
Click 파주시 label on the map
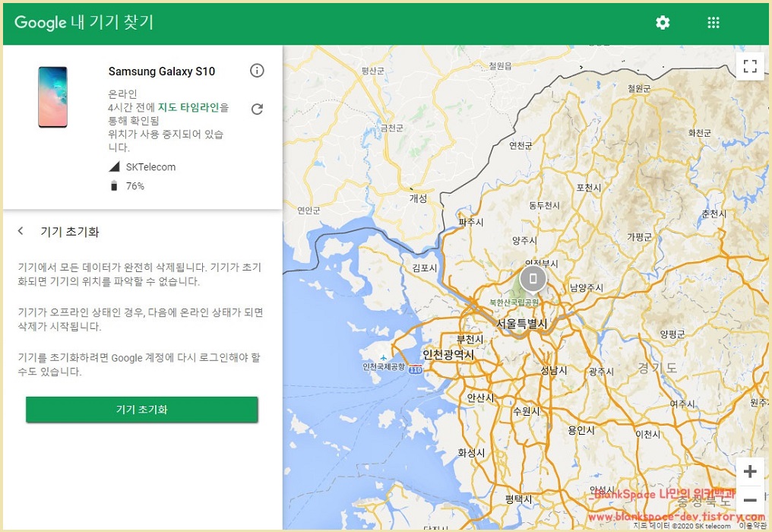click(471, 222)
